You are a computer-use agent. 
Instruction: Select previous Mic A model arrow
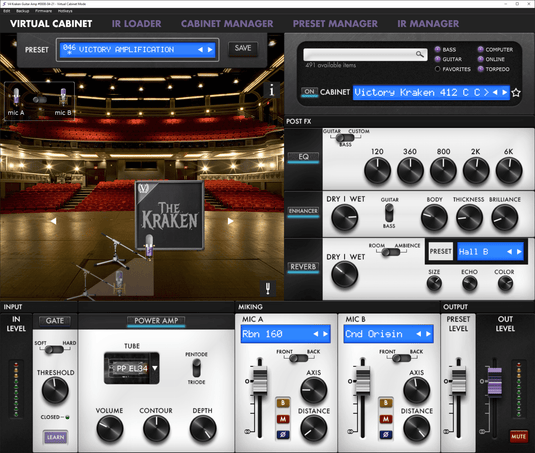tap(316, 334)
